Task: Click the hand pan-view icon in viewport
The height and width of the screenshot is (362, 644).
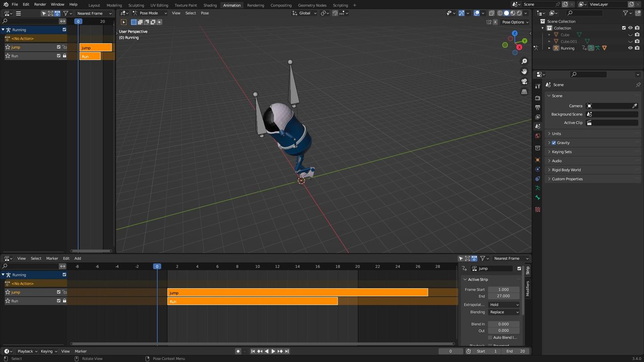Action: 524,72
